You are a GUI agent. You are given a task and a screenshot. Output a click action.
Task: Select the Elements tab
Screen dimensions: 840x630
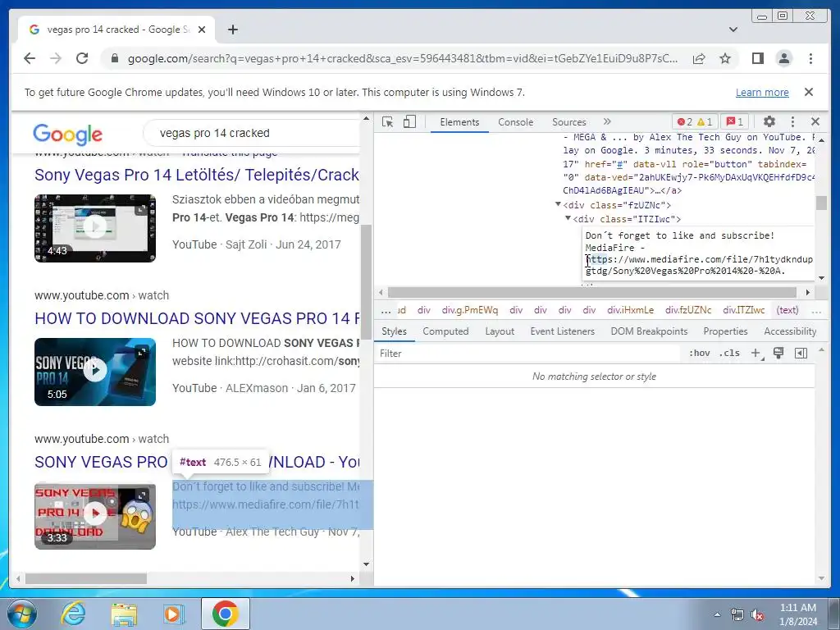click(459, 122)
